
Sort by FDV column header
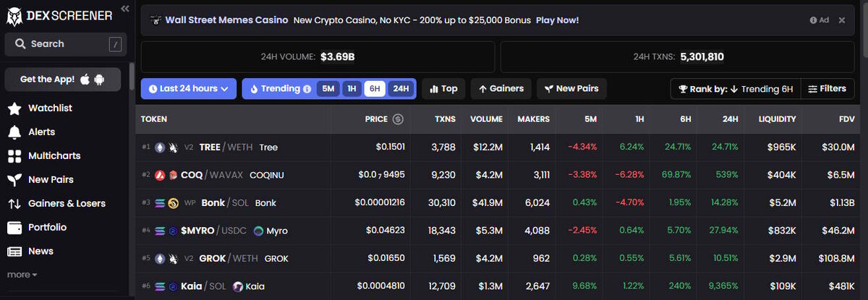[846, 119]
